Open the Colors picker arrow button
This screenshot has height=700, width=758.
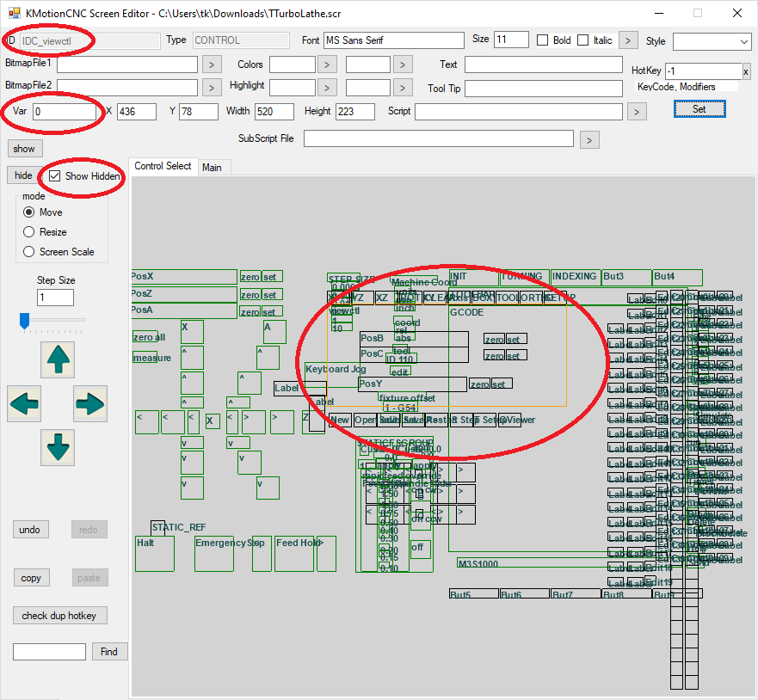coord(327,64)
